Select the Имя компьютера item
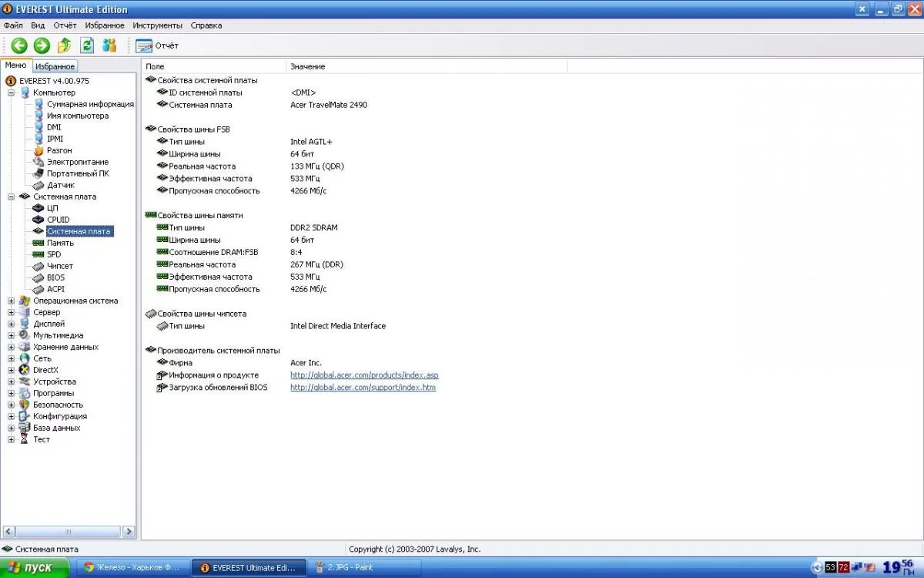Image resolution: width=924 pixels, height=578 pixels. tap(78, 116)
